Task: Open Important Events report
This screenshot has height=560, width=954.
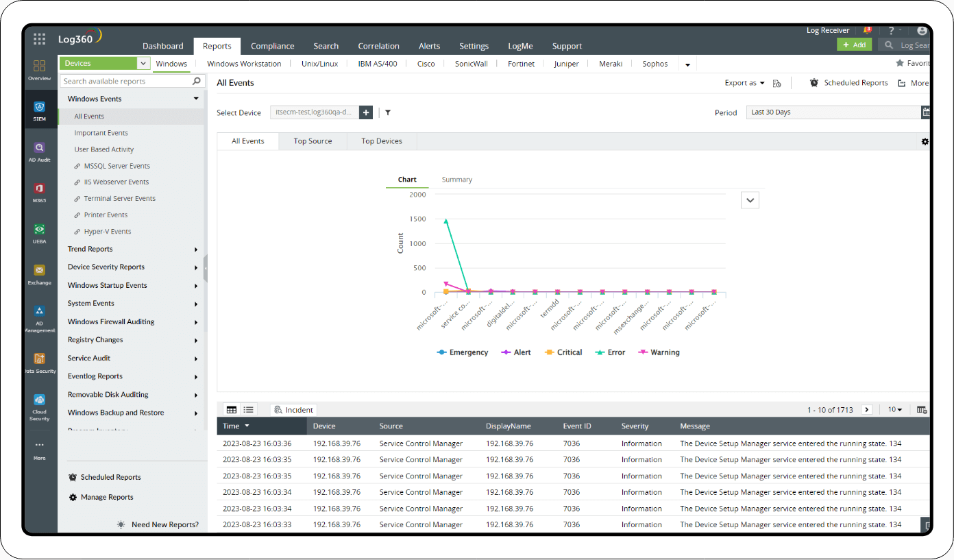Action: pyautogui.click(x=101, y=133)
